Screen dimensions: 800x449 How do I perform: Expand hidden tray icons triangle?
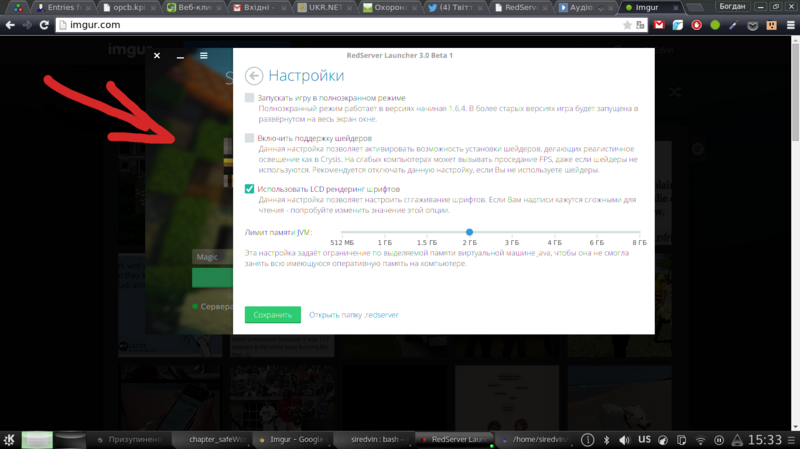click(737, 440)
